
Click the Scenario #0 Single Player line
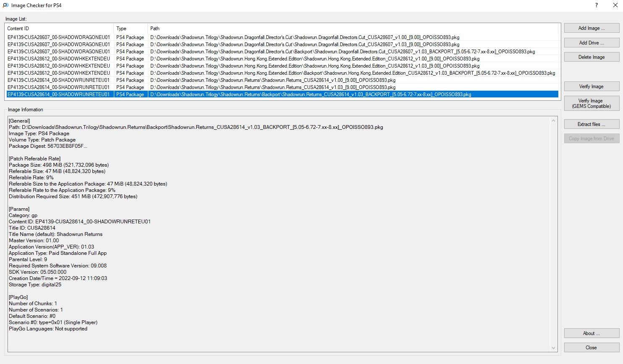click(x=53, y=322)
